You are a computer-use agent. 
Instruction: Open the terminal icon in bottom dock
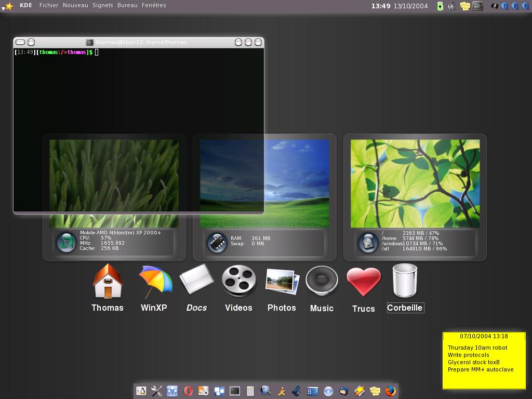(234, 391)
